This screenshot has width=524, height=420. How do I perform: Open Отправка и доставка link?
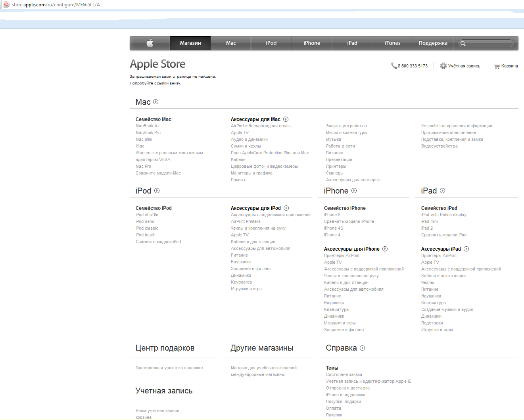(x=348, y=388)
